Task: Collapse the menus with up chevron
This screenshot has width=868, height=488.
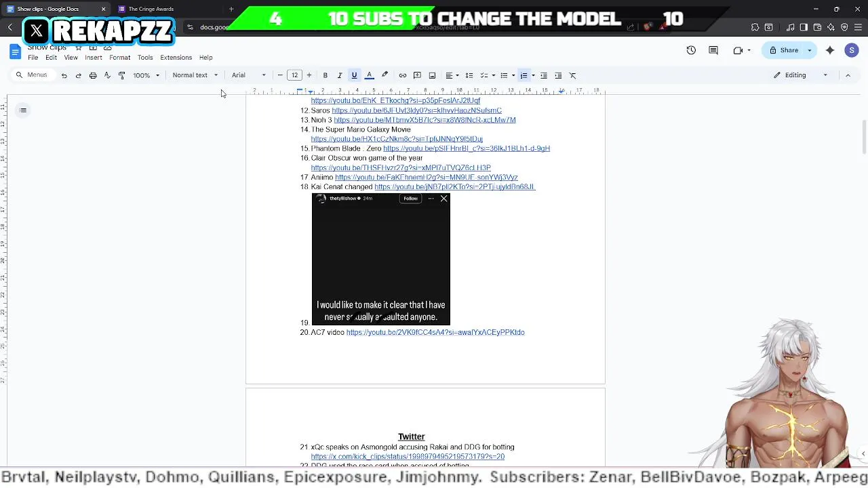Action: (848, 75)
